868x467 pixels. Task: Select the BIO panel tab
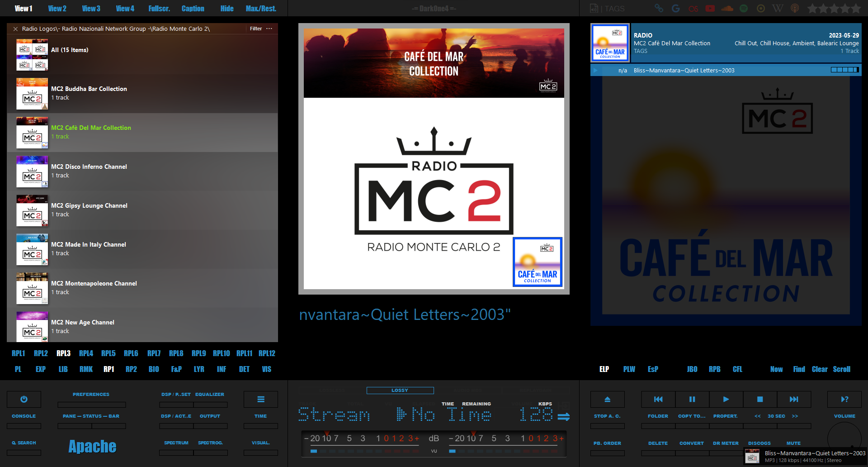coord(154,369)
